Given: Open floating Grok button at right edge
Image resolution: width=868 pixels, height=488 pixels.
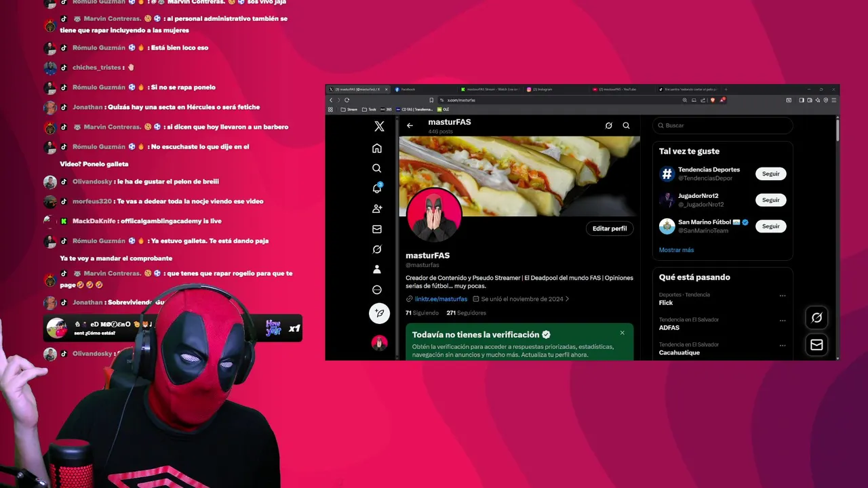Looking at the screenshot, I should [816, 317].
